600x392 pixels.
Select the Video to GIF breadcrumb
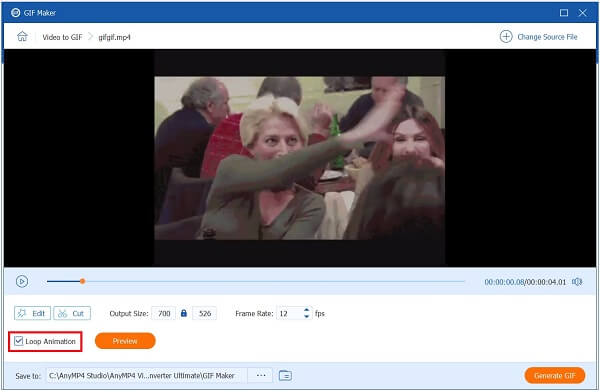[62, 37]
